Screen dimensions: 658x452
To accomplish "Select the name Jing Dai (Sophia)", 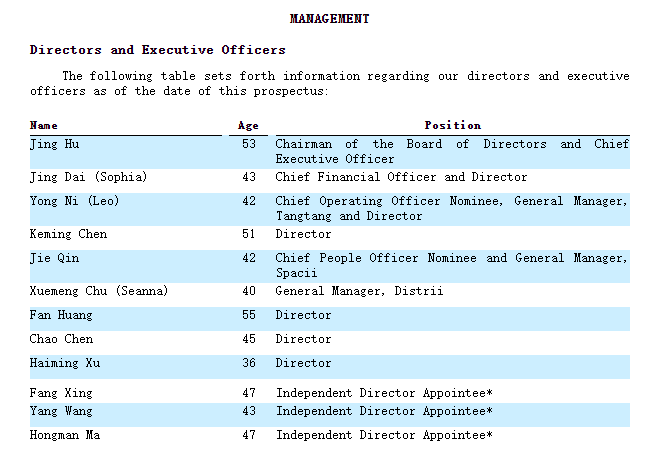I will click(89, 177).
